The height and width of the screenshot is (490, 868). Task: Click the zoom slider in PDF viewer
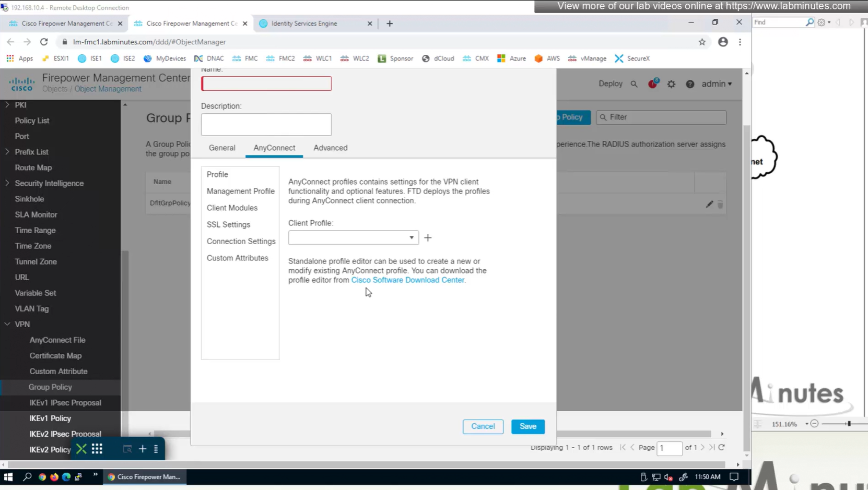(x=849, y=424)
